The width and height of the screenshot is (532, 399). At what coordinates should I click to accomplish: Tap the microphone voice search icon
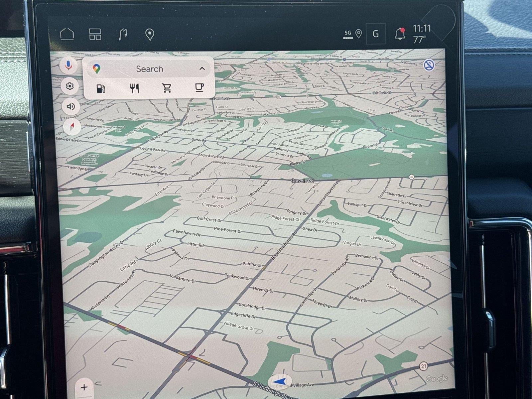pyautogui.click(x=69, y=65)
